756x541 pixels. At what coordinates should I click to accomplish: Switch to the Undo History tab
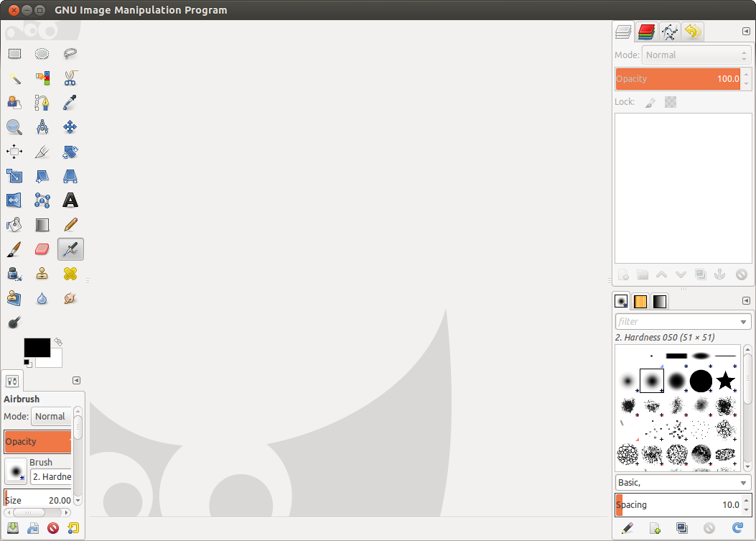tap(692, 31)
